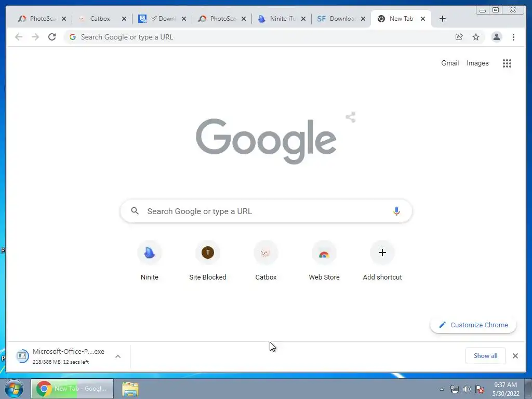The width and height of the screenshot is (532, 399).
Task: Click the network tray icon
Action: (x=454, y=389)
